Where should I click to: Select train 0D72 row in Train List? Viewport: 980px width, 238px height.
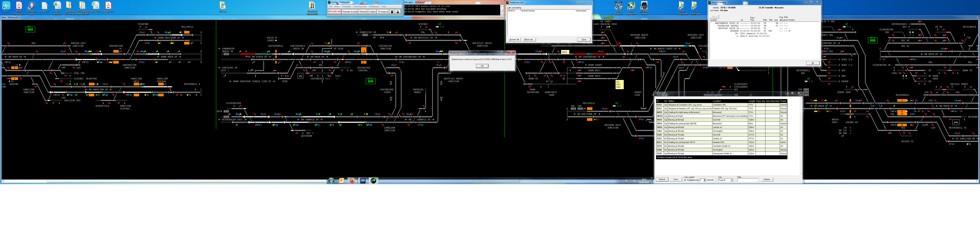(721, 109)
